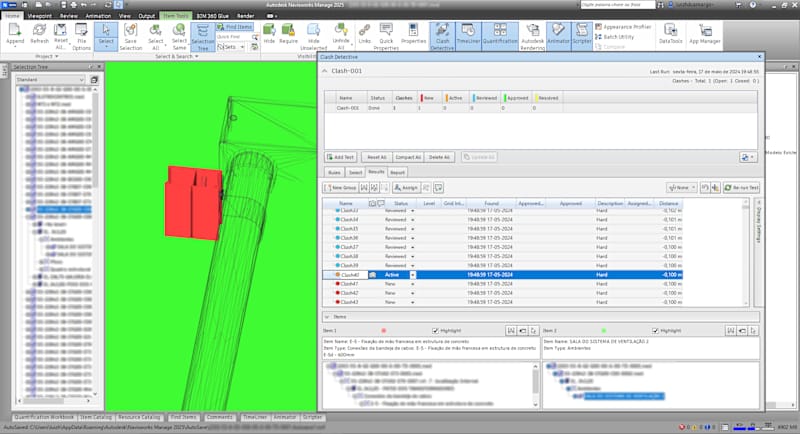Open the Find Items tab at bottom
The image size is (800, 434).
pos(183,417)
